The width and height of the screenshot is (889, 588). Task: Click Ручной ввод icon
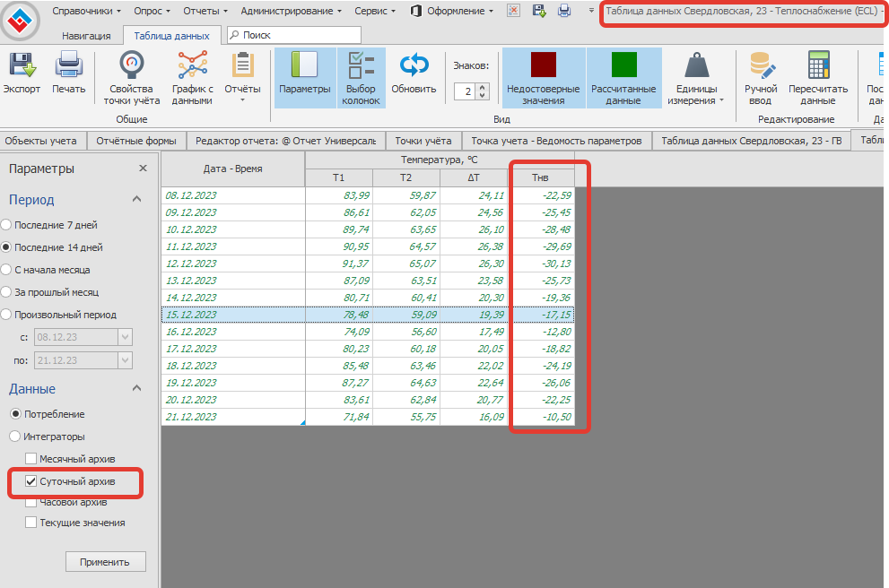761,65
